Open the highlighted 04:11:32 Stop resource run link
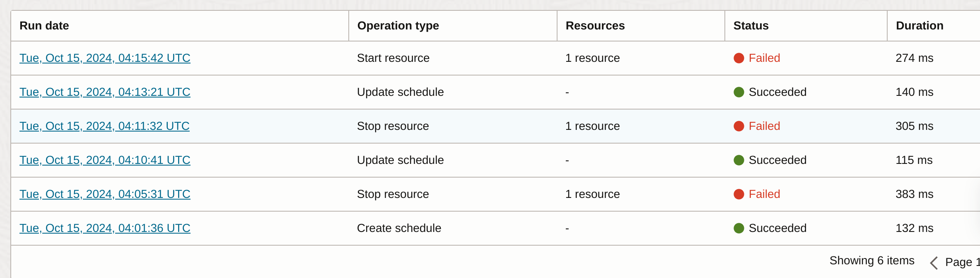The height and width of the screenshot is (278, 980). click(x=105, y=126)
